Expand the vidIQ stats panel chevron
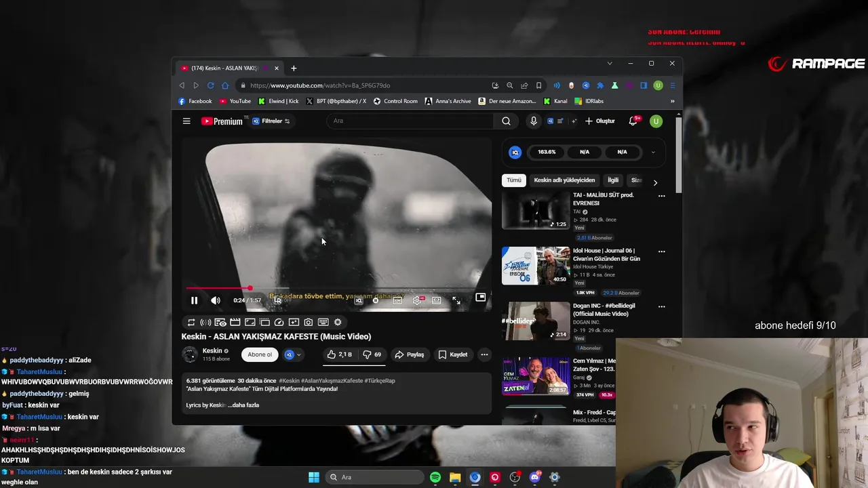The height and width of the screenshot is (488, 868). click(x=653, y=152)
